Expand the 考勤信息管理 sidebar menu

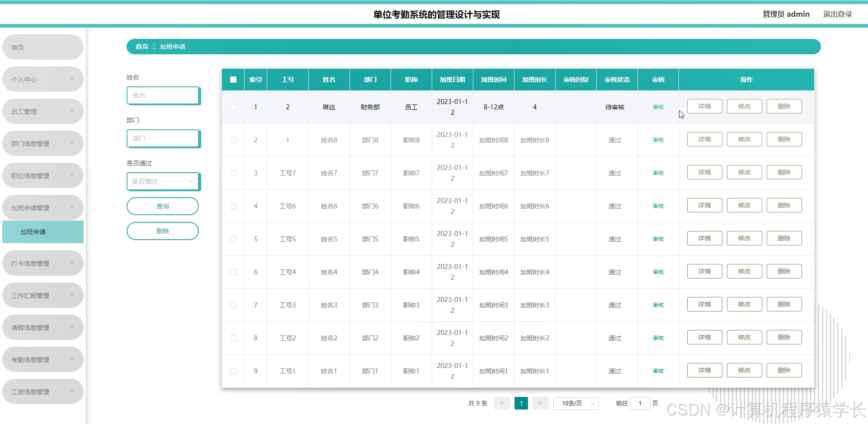point(43,359)
